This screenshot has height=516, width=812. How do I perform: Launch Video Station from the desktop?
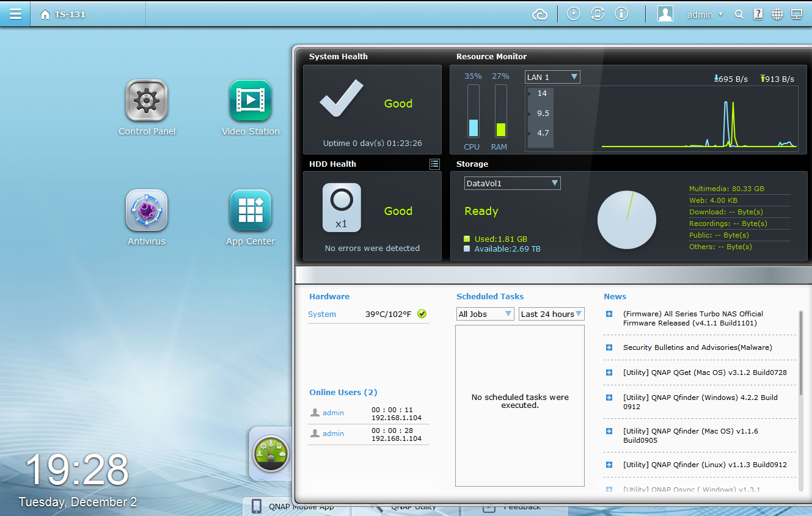point(251,101)
